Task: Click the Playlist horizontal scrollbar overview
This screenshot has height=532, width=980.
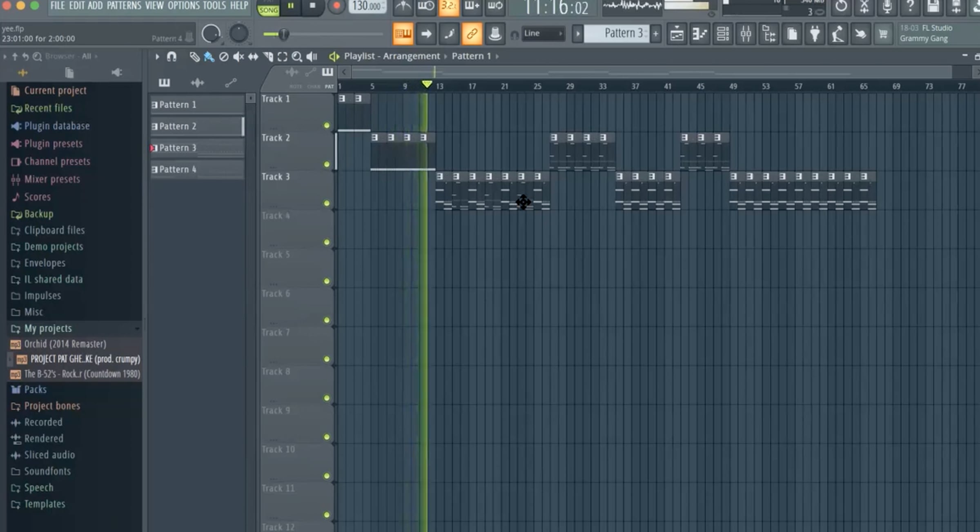Action: click(x=652, y=72)
